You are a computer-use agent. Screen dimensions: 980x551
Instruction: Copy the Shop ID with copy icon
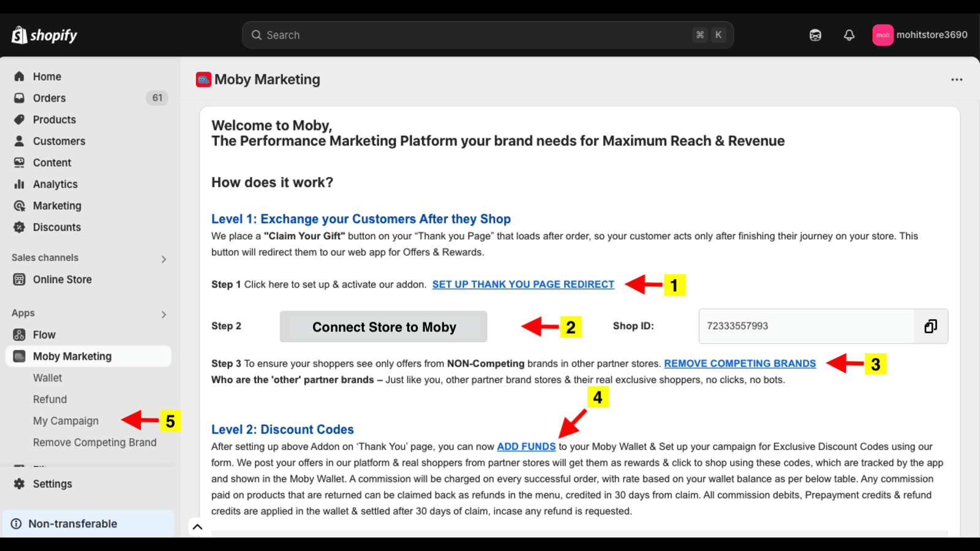pos(930,326)
